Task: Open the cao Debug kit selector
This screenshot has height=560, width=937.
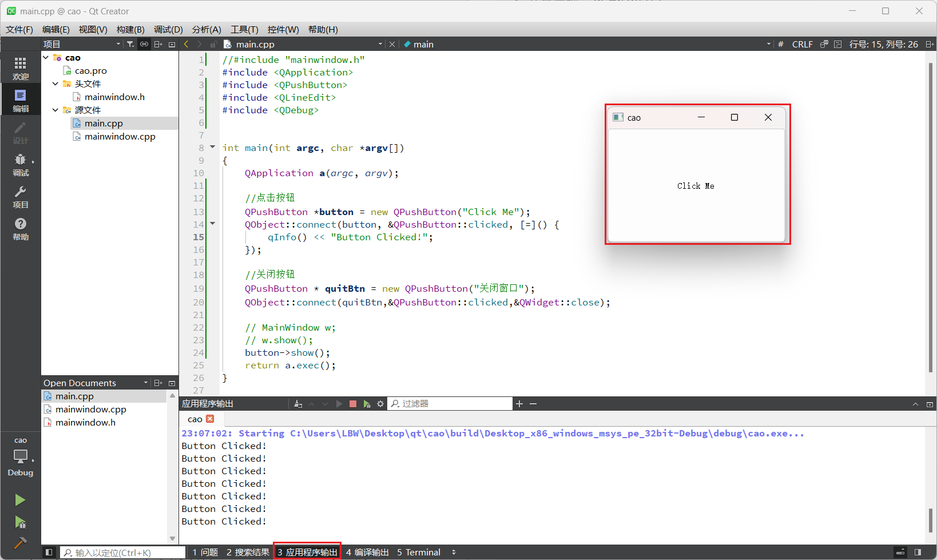Action: (21, 457)
